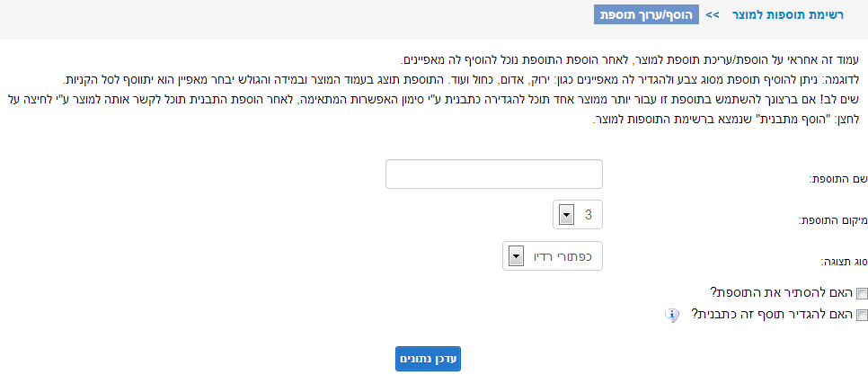Click the כפתורי רדיו text in the display type select
This screenshot has width=868, height=384.
click(x=562, y=256)
